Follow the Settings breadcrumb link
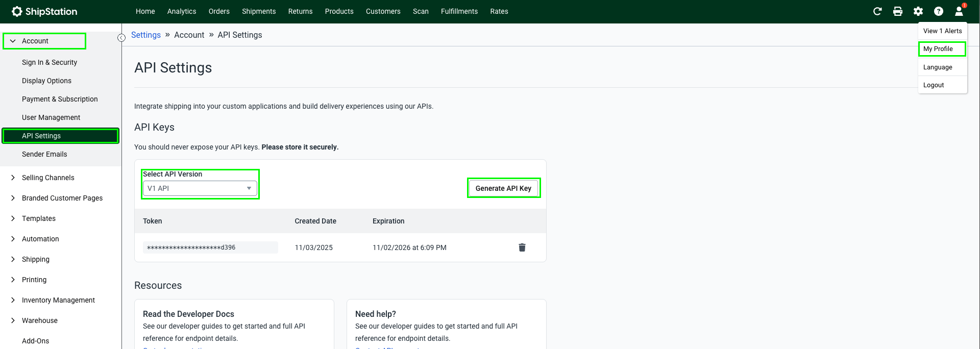 (146, 35)
